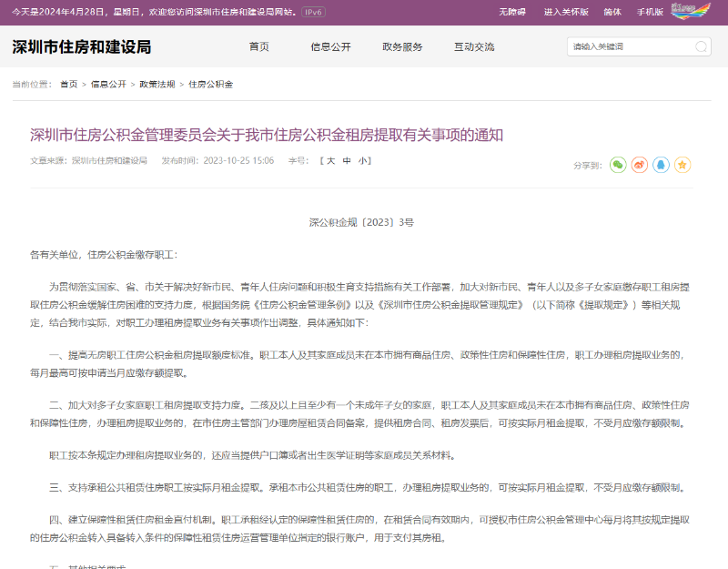Switch to 进入关怀版 mode
Screen dimensions: 728x569
point(566,12)
